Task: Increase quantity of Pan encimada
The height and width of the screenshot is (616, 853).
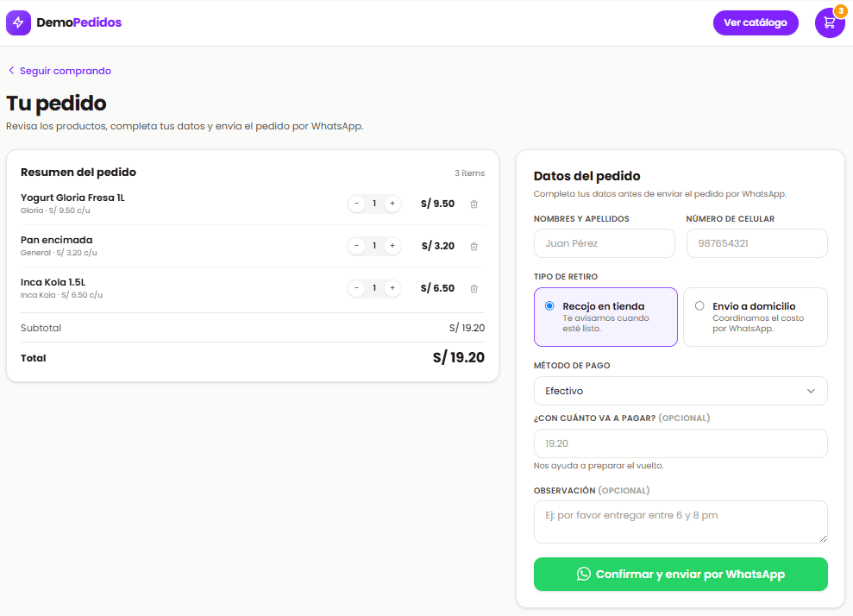Action: click(x=392, y=246)
